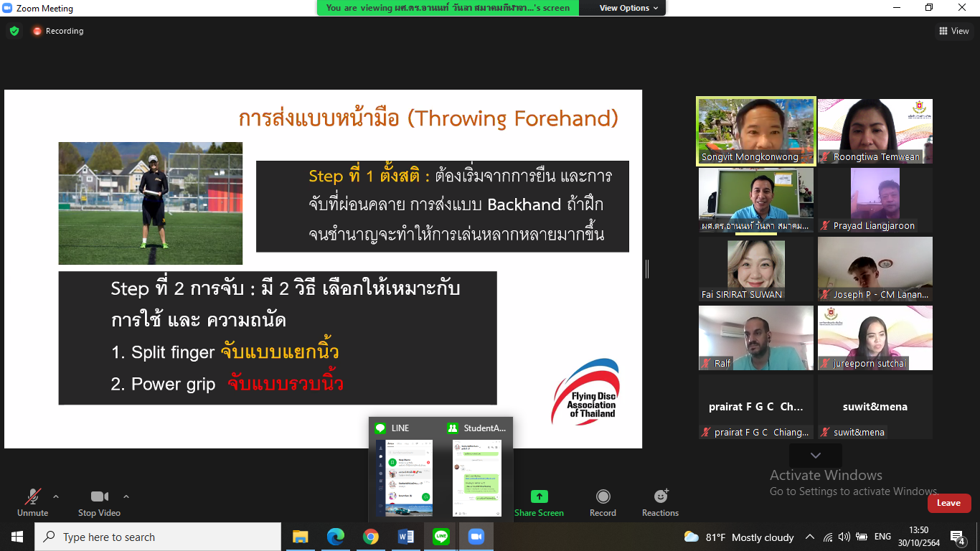This screenshot has width=980, height=551.
Task: Click the green Share Screen icon
Action: (x=539, y=496)
